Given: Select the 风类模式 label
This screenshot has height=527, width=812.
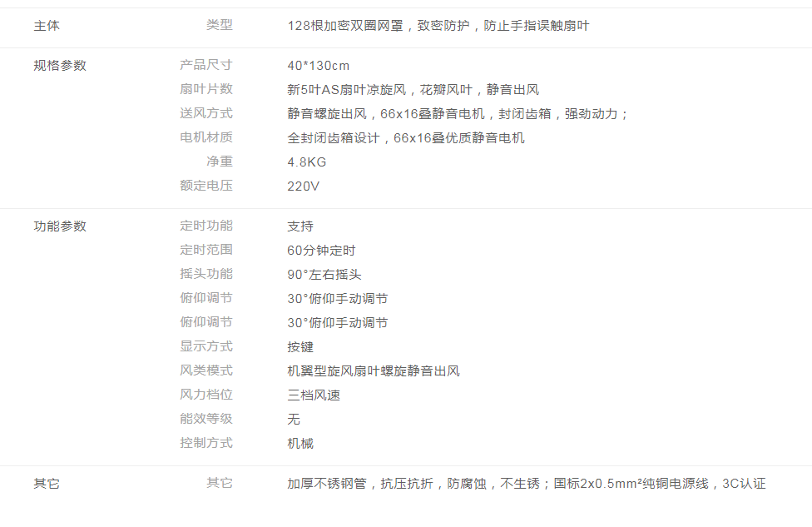Looking at the screenshot, I should pyautogui.click(x=206, y=370).
